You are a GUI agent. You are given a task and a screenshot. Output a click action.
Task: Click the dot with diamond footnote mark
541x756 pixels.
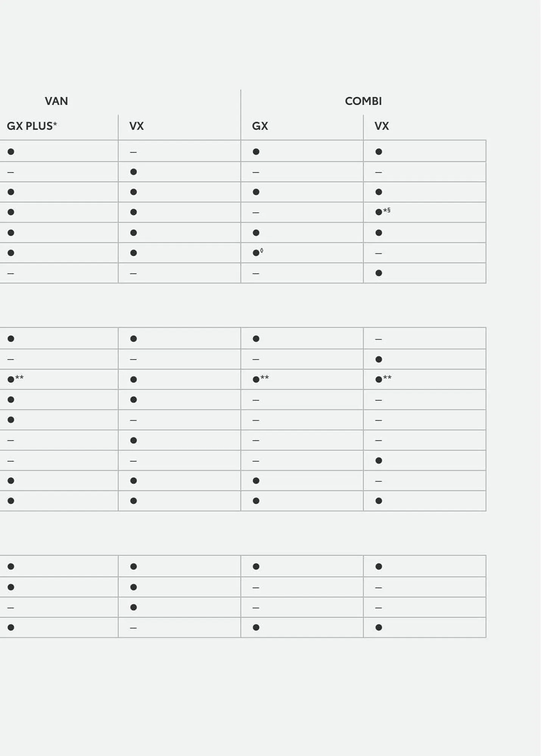point(256,253)
